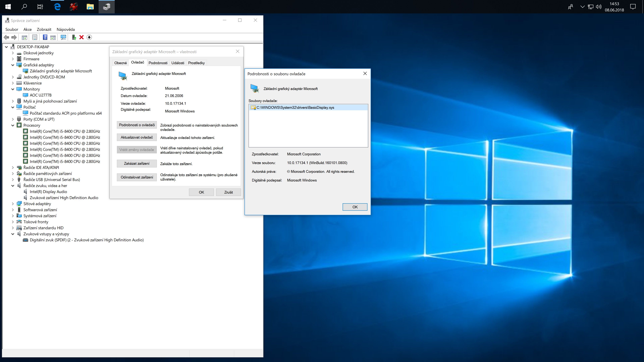Open the Windows Action Center notification icon
This screenshot has width=644, height=362.
[x=633, y=7]
